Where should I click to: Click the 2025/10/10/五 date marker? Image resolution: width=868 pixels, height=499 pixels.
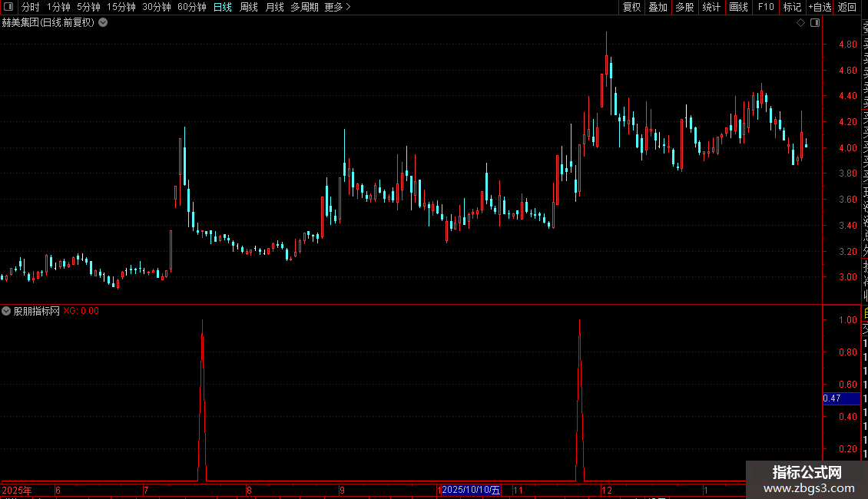click(x=471, y=490)
